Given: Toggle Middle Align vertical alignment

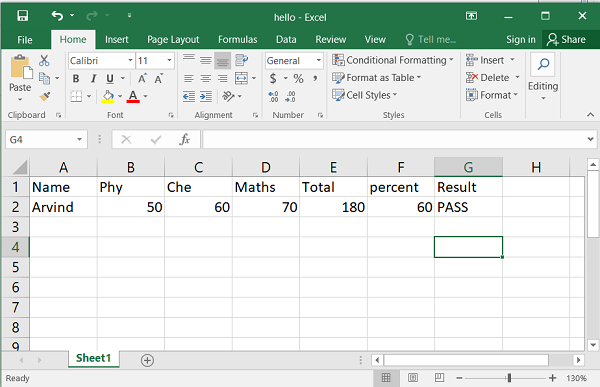Looking at the screenshot, I should [206, 60].
